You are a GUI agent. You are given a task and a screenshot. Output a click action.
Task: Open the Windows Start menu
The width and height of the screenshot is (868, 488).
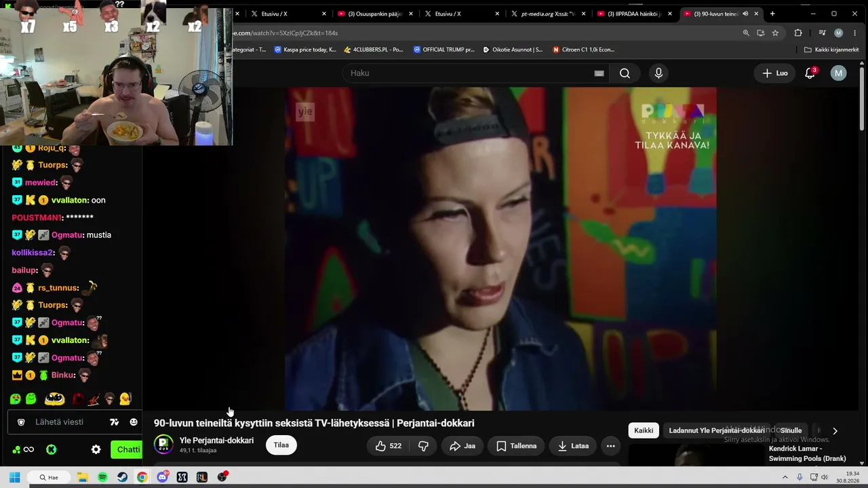[x=14, y=477]
